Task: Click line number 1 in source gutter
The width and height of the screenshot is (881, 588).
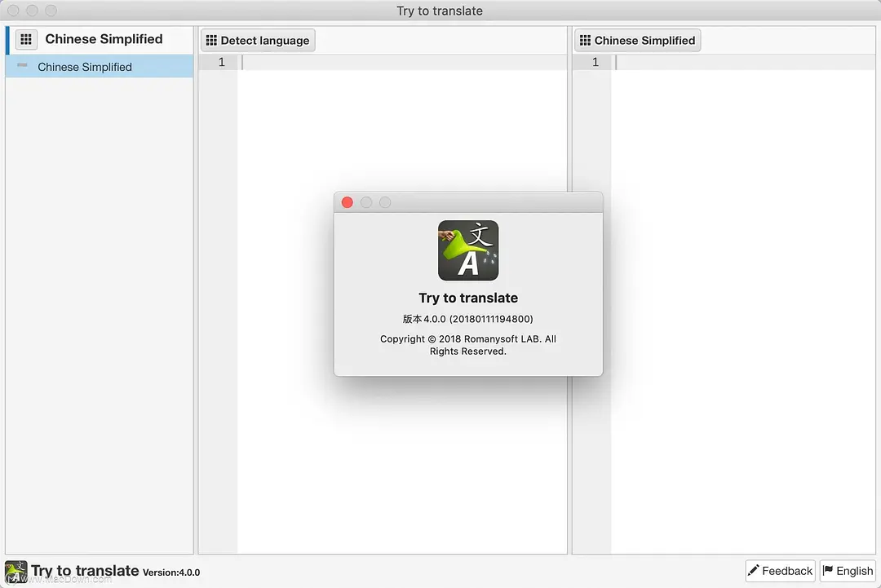Action: 221,62
